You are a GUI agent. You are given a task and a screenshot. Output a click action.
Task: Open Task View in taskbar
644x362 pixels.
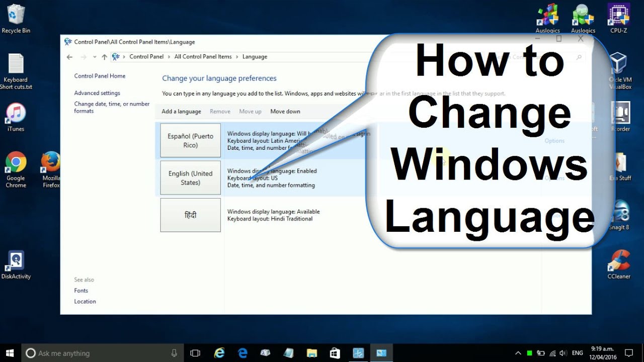coord(195,353)
